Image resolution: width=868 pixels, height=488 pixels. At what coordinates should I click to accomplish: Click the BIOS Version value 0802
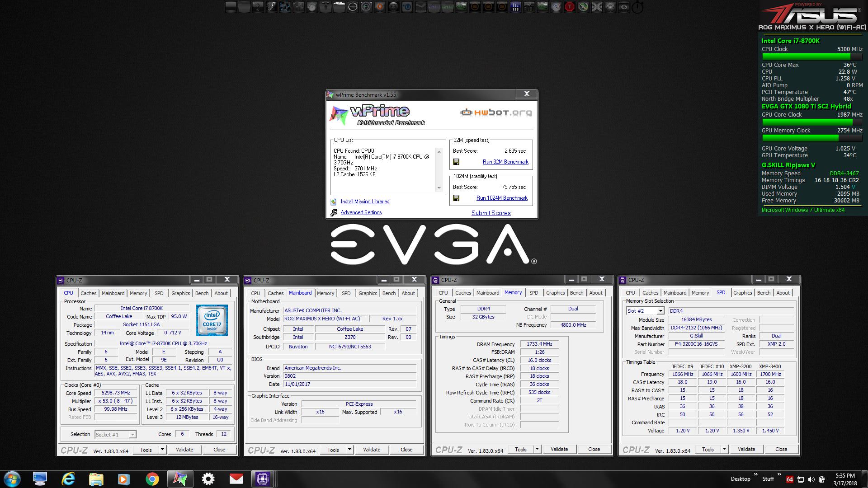[350, 376]
